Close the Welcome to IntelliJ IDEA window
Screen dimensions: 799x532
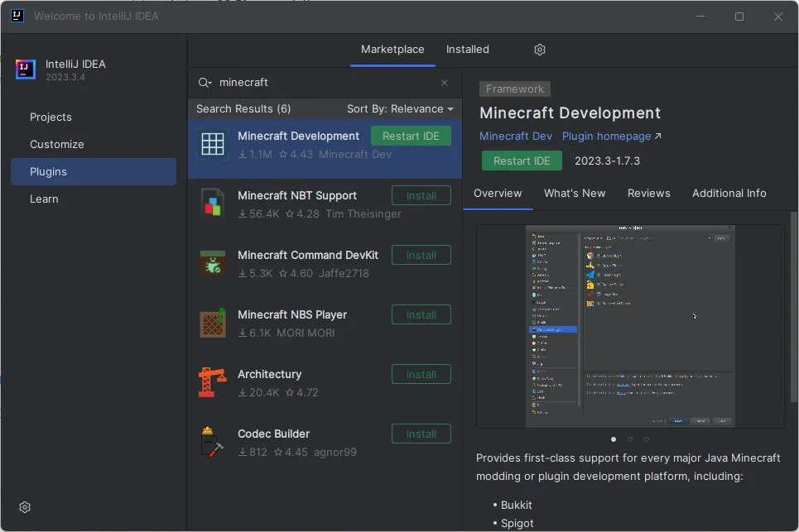point(778,17)
